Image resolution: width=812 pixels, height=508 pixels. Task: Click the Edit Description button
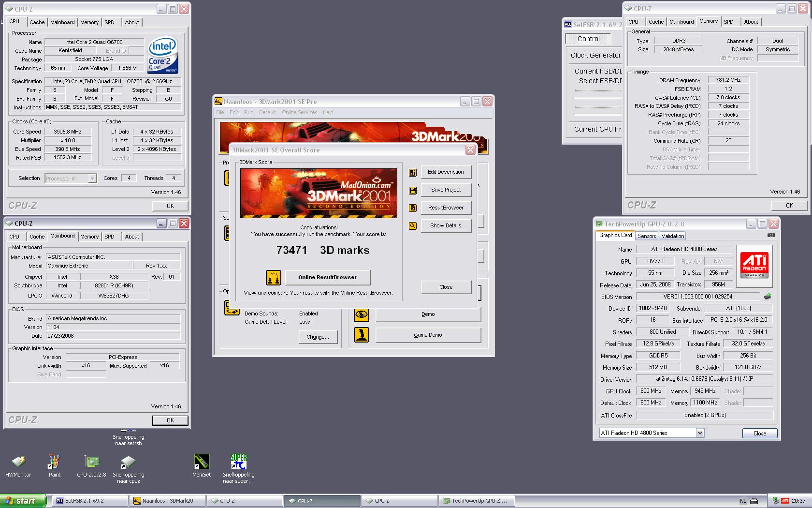pos(446,172)
